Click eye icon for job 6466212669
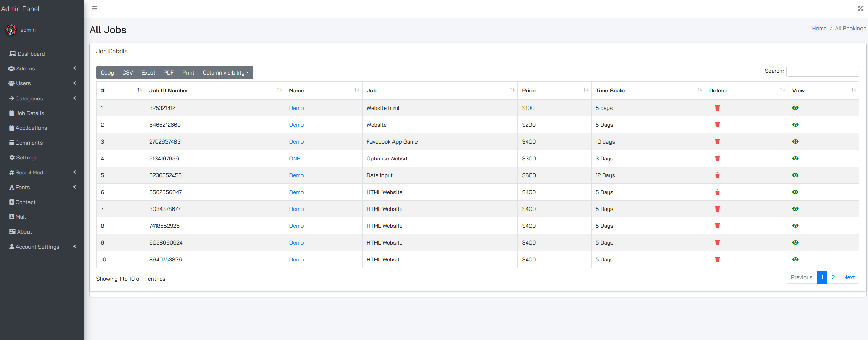Image resolution: width=868 pixels, height=340 pixels. 795,125
